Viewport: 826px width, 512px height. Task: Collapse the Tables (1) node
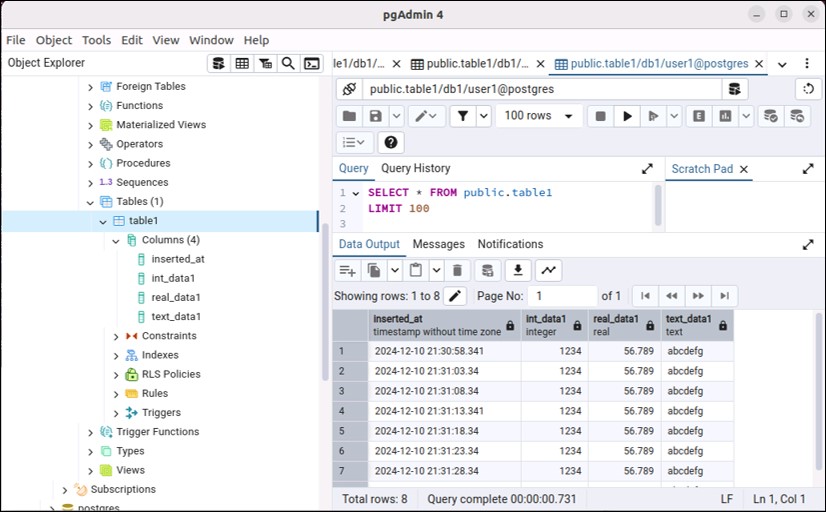(90, 202)
